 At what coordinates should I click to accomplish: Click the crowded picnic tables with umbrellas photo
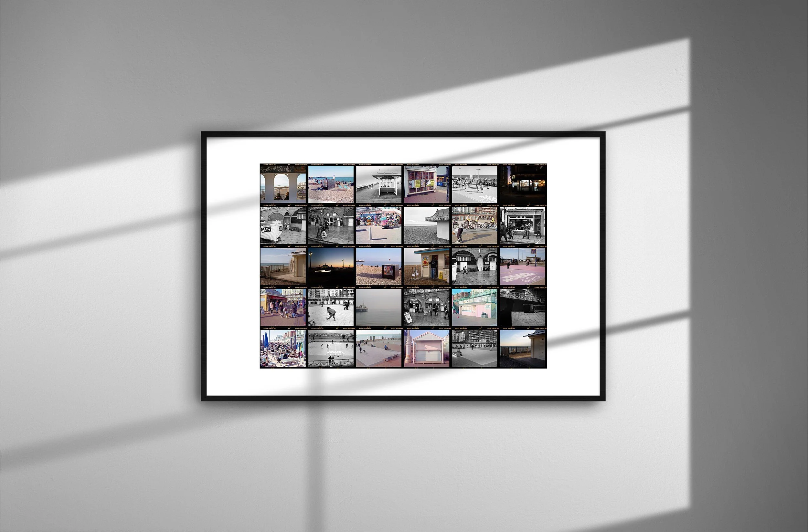(283, 349)
